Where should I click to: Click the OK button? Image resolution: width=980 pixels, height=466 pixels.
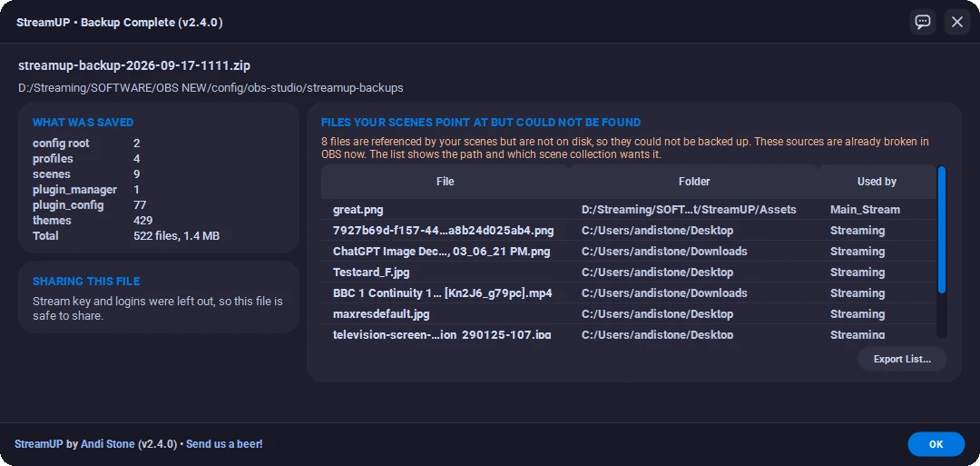tap(936, 444)
